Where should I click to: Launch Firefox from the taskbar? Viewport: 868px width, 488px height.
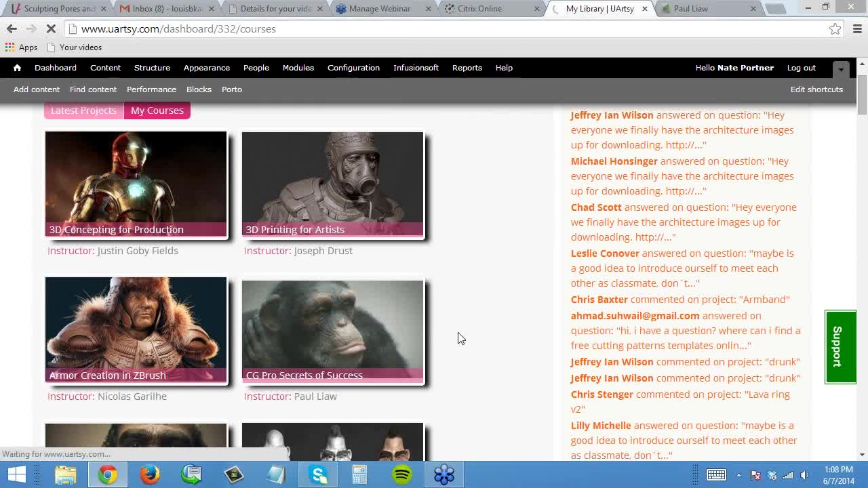[149, 474]
